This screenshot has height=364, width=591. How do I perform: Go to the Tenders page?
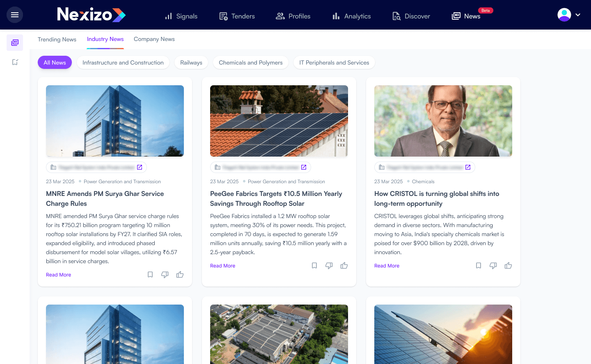(x=237, y=16)
